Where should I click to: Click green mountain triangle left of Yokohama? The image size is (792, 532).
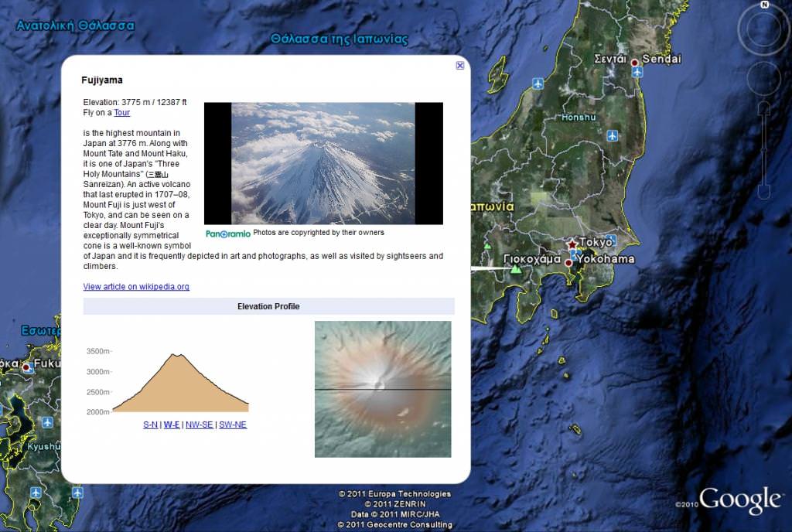(515, 269)
